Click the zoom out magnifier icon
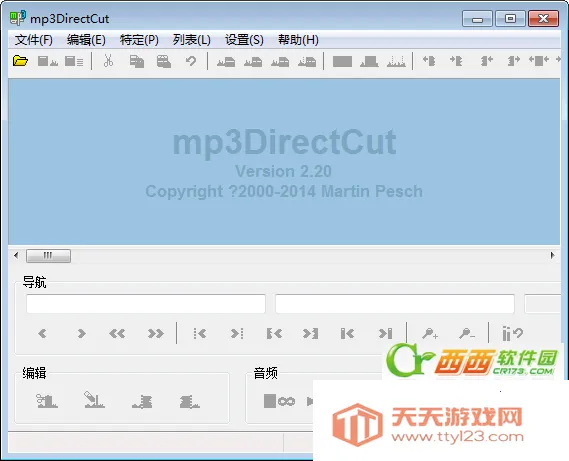Image resolution: width=569 pixels, height=461 pixels. [467, 333]
